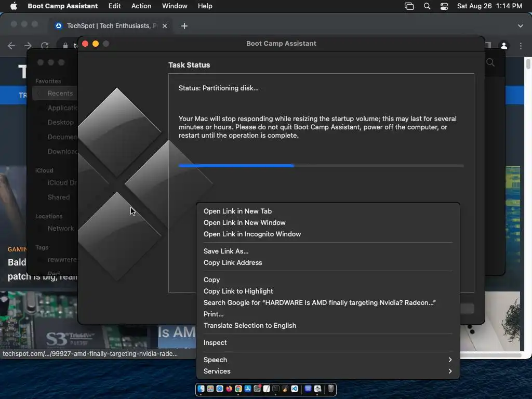Viewport: 532px width, 399px height.
Task: Click Chrome's back arrow button
Action: point(11,46)
